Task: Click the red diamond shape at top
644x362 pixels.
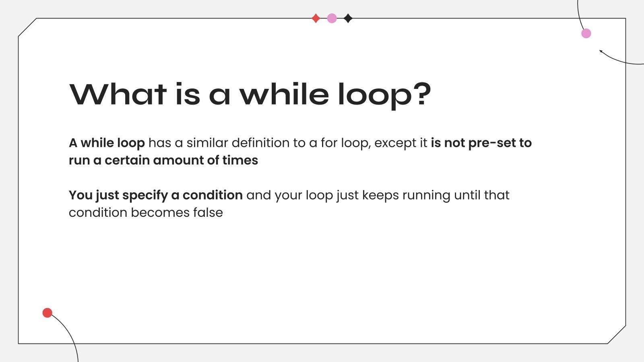Action: (x=316, y=18)
